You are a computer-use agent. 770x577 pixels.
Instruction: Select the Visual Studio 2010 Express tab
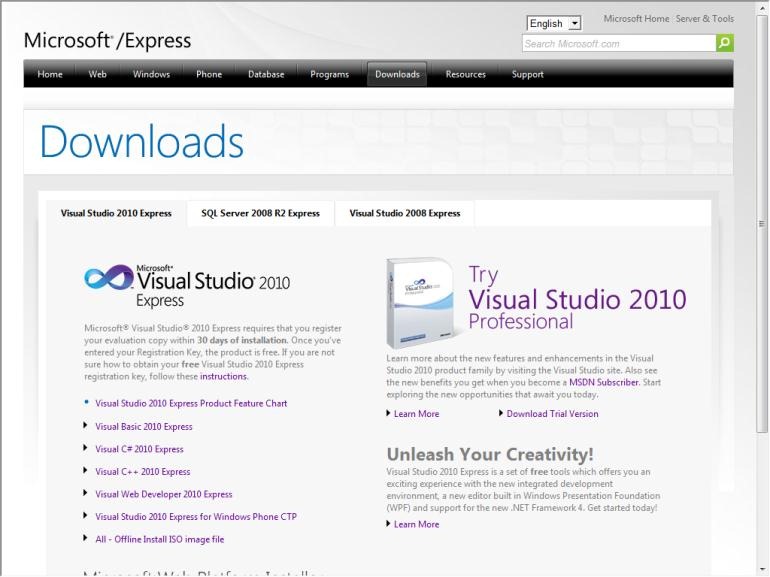[x=116, y=213]
